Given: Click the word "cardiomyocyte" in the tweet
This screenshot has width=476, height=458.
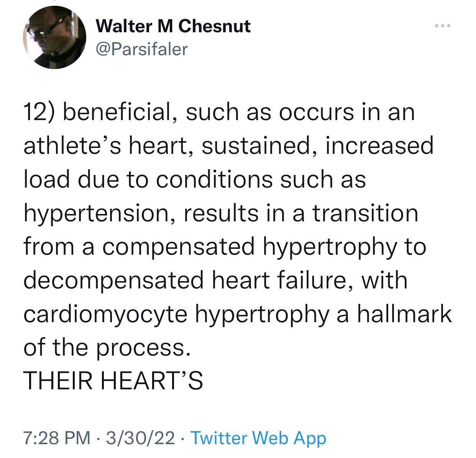Looking at the screenshot, I should 105,315.
